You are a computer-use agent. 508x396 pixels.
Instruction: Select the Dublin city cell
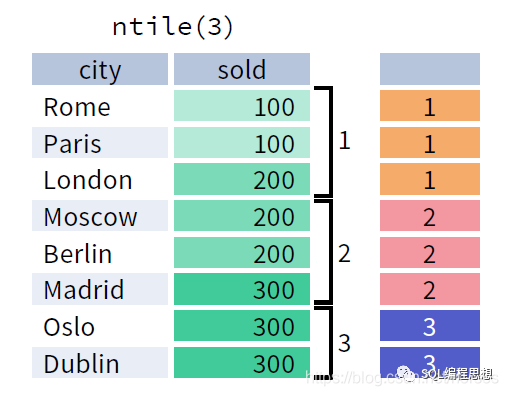100,362
